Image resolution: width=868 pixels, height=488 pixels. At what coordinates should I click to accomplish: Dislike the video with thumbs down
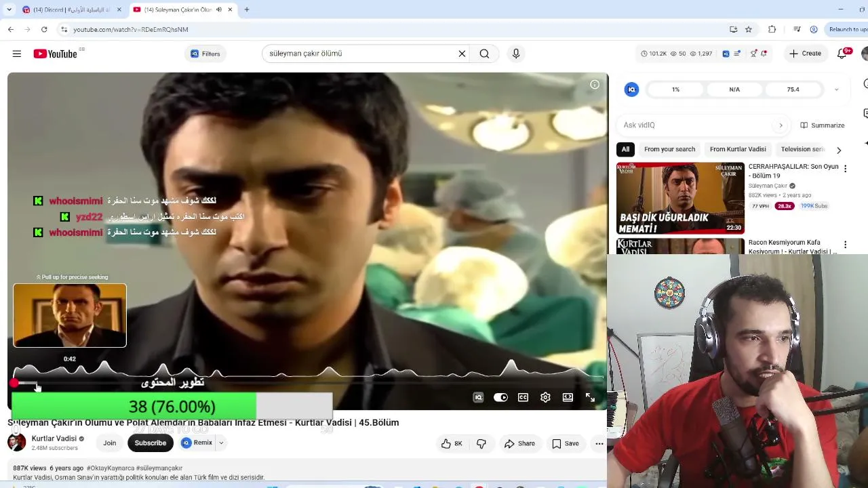click(x=481, y=444)
